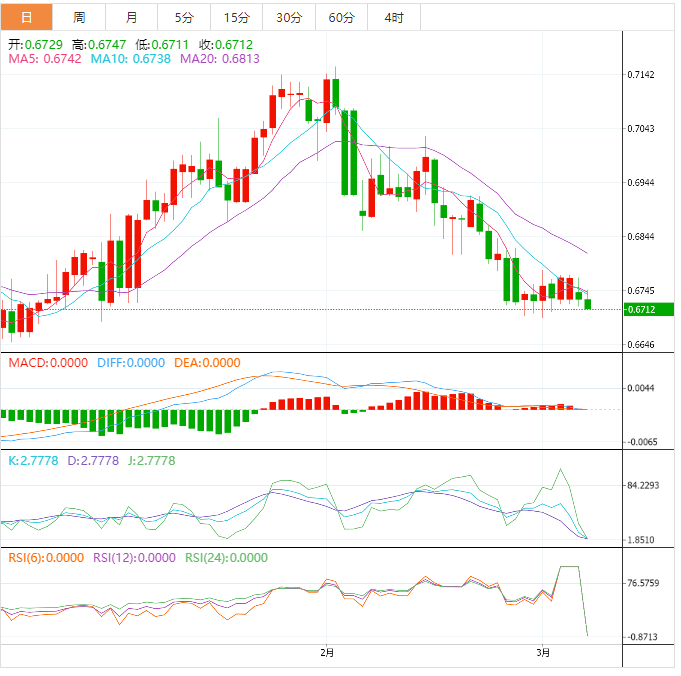Click the RSI(24) indicator label

227,558
